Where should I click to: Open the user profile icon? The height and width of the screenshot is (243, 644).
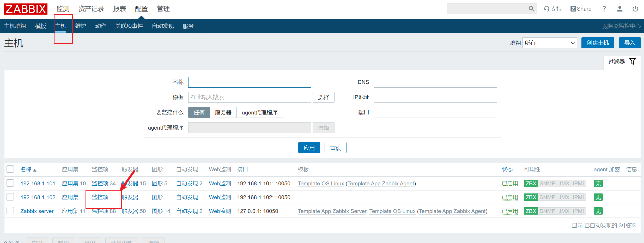point(620,9)
